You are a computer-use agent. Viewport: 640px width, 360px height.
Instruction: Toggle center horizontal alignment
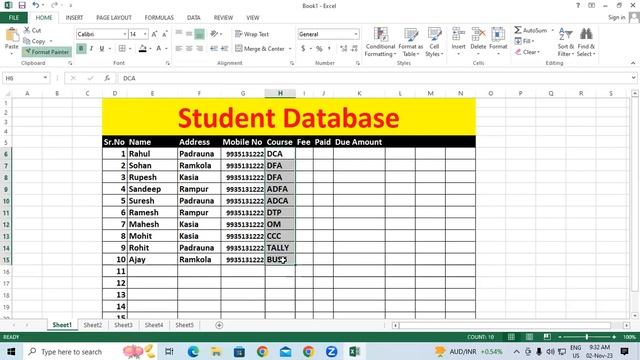click(x=189, y=49)
